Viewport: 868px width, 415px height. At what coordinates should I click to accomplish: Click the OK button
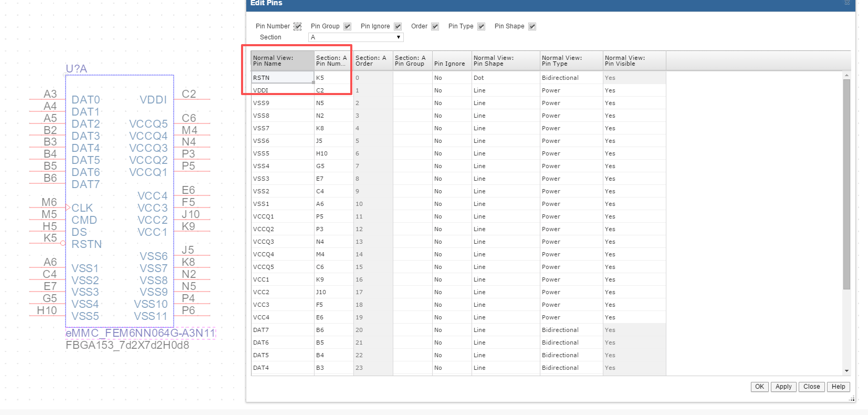pyautogui.click(x=759, y=387)
